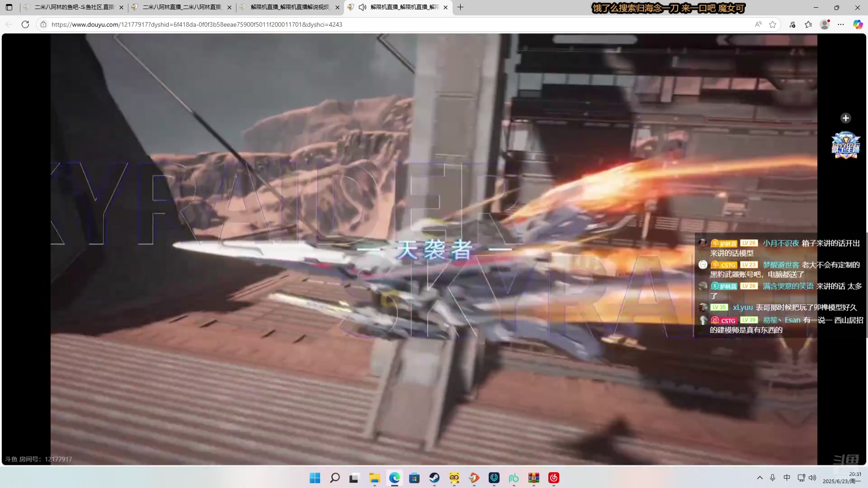The image size is (868, 488).
Task: Open Task View on taskbar
Action: click(354, 478)
